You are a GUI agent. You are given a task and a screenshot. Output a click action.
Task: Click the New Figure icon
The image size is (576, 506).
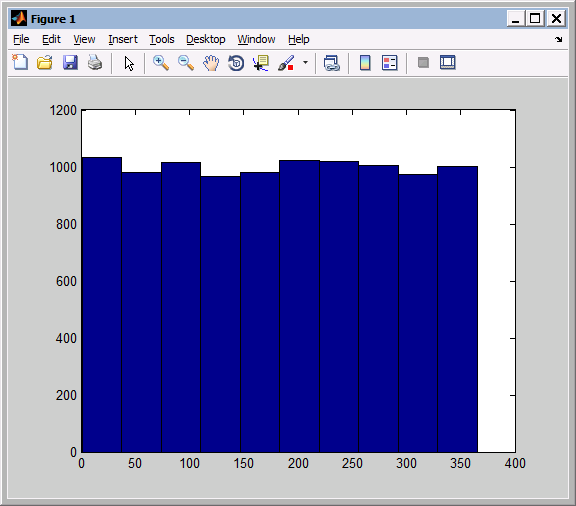click(20, 62)
